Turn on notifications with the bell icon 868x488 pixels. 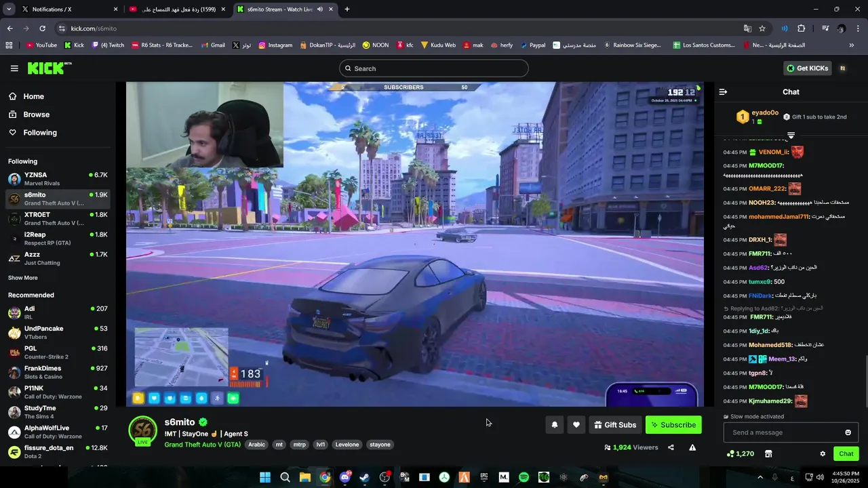point(555,425)
